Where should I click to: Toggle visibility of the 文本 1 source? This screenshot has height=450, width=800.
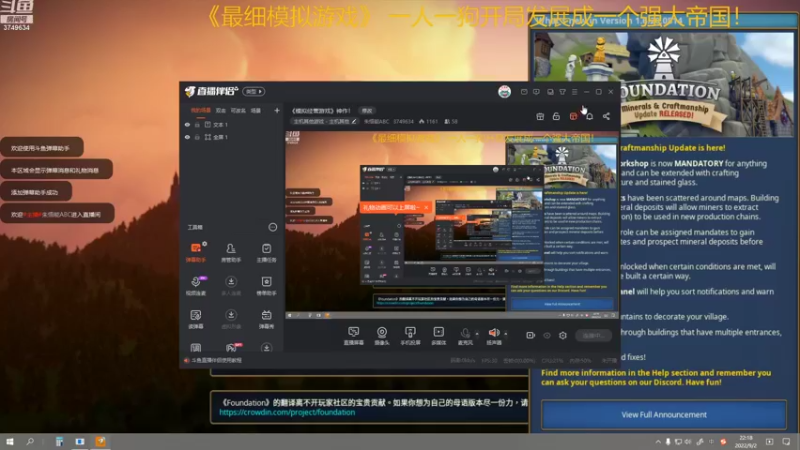[187, 124]
